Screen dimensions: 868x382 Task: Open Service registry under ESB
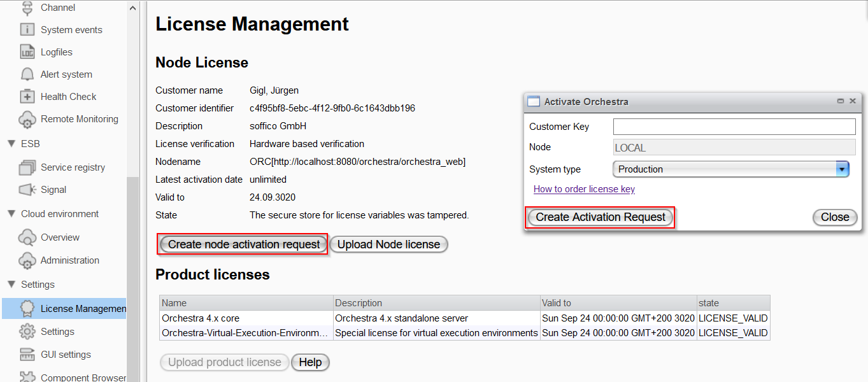pos(73,167)
